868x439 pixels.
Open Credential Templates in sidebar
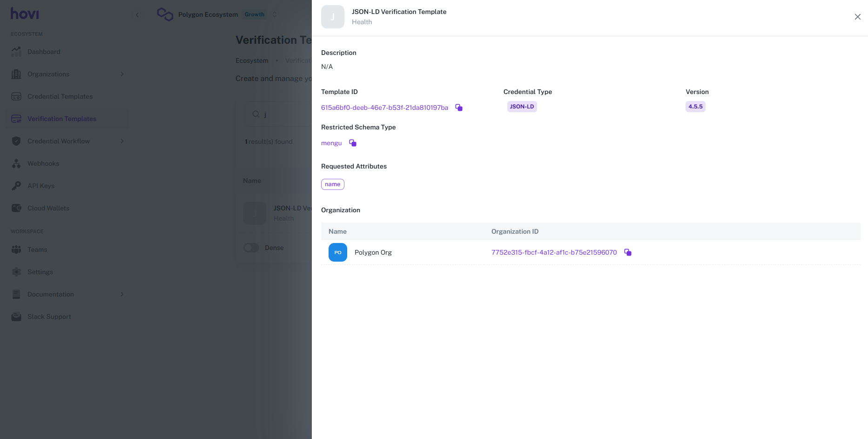pos(60,96)
